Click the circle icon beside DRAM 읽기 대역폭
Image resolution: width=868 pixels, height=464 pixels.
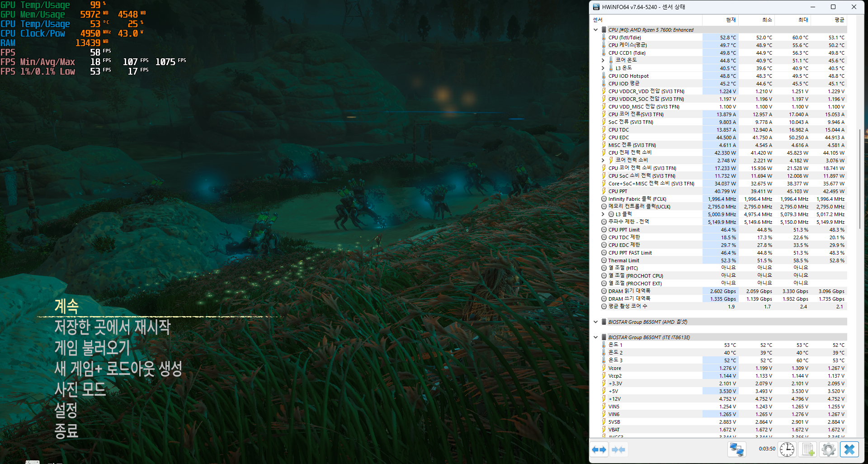pyautogui.click(x=604, y=291)
